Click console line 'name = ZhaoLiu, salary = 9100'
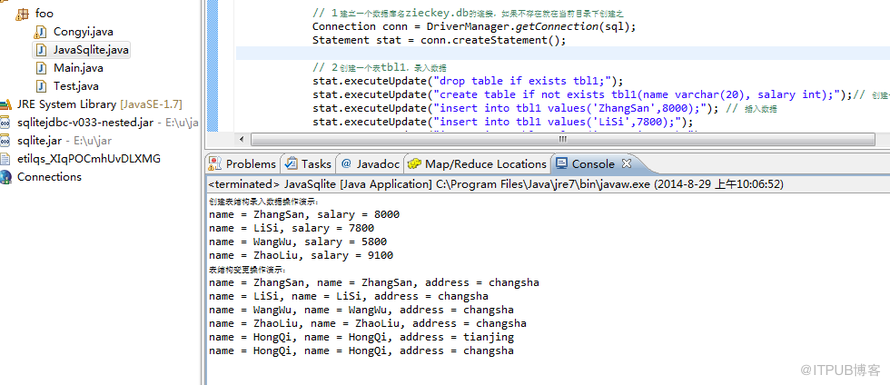Image resolution: width=890 pixels, height=385 pixels. 301,256
